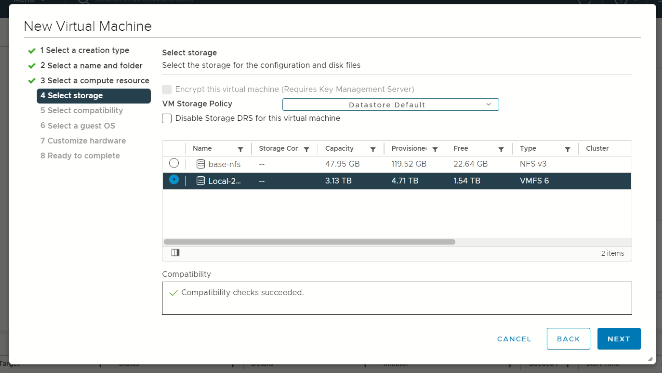The image size is (662, 373).
Task: Click the base-nfs datastore icon
Action: point(201,164)
